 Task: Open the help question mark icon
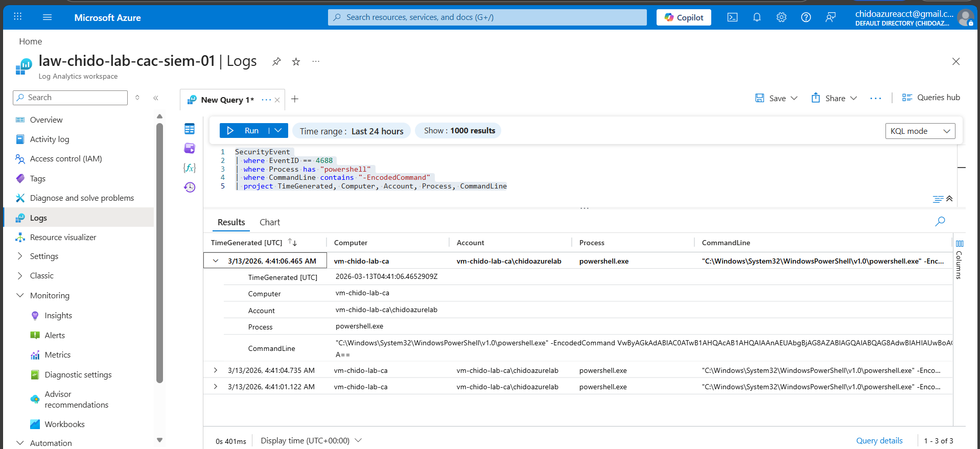806,17
